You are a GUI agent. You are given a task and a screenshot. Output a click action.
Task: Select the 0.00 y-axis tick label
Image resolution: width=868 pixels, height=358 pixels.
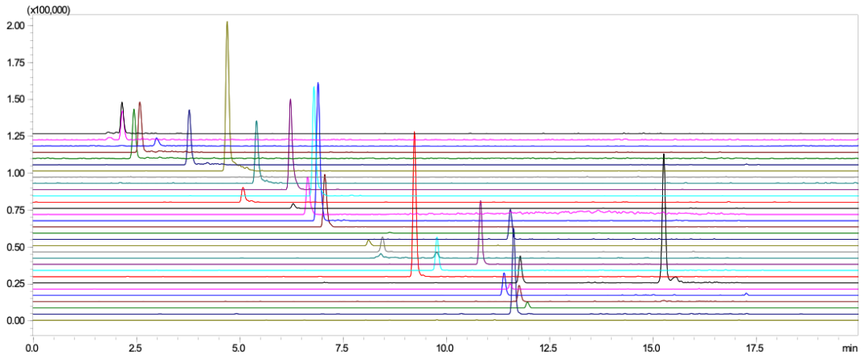[14, 320]
